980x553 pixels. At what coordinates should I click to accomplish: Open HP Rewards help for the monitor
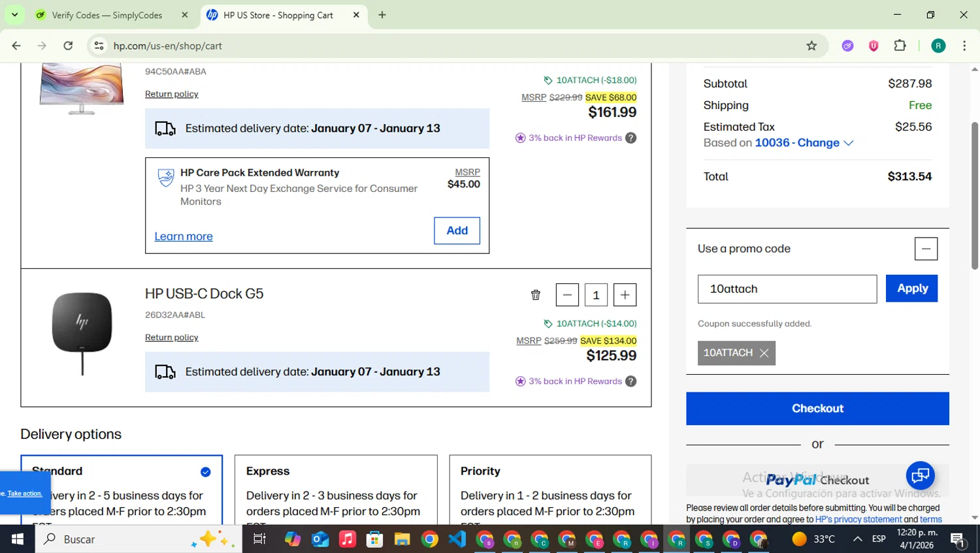click(630, 138)
